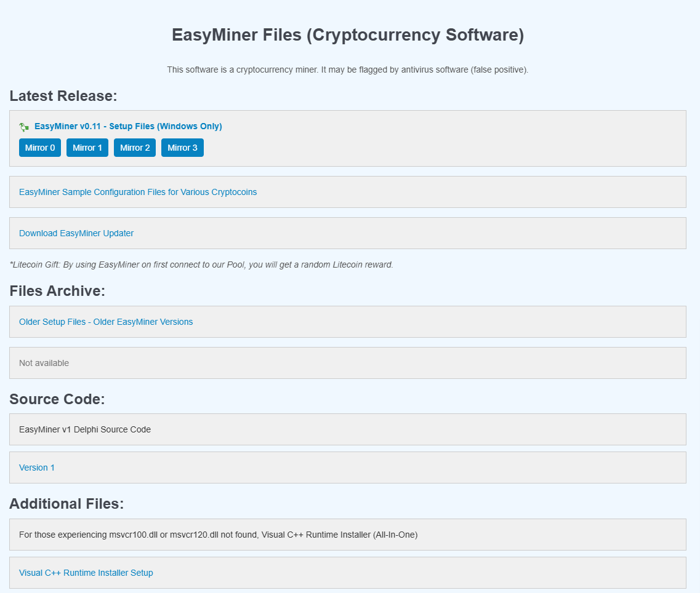Follow the Version 1 source code link
The image size is (700, 593).
[x=37, y=468]
